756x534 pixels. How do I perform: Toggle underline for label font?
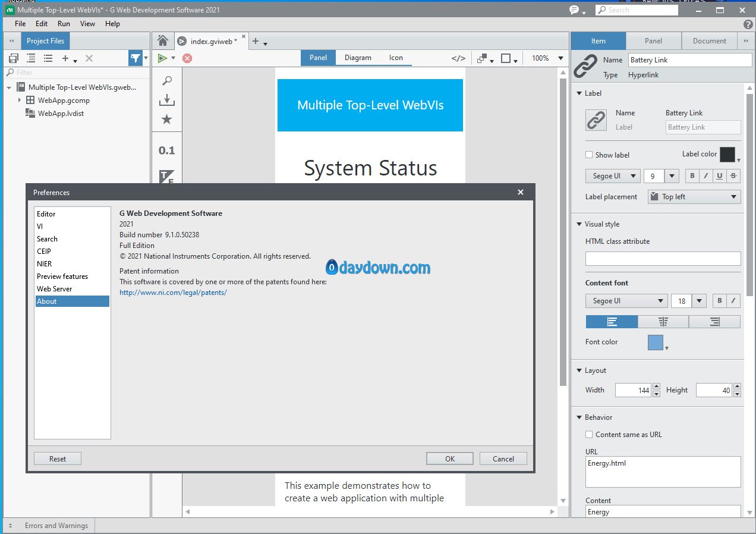pos(720,176)
